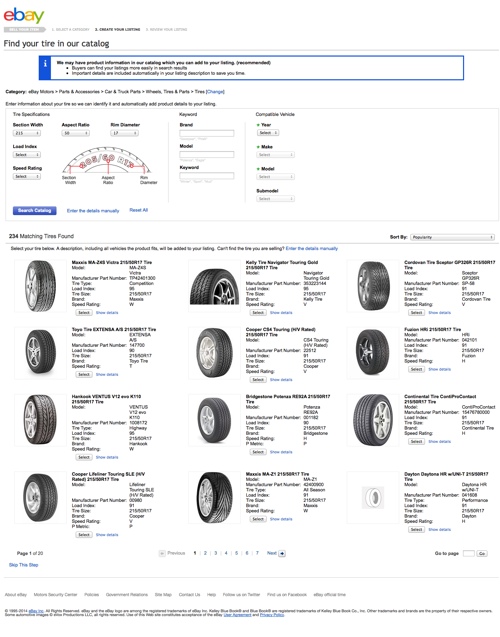Open the vehicle Make dropdown

275,155
